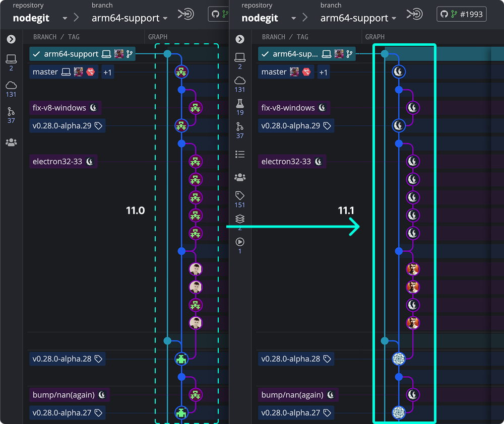Select commit avatar on left v0.28.0-alpha.28 row
504x424 pixels.
point(181,359)
